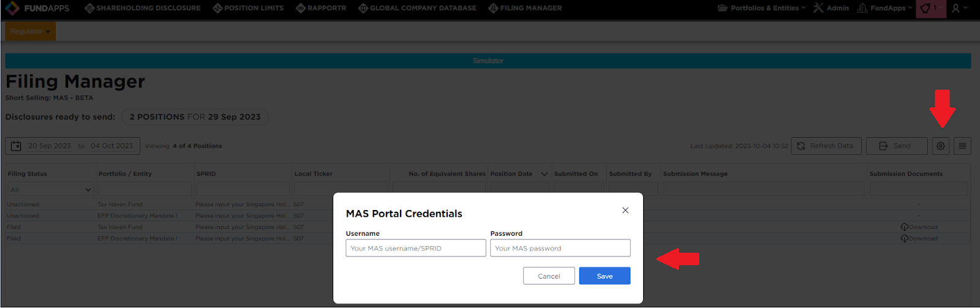Open the notifications bell icon
The height and width of the screenshot is (308, 980).
tap(925, 9)
